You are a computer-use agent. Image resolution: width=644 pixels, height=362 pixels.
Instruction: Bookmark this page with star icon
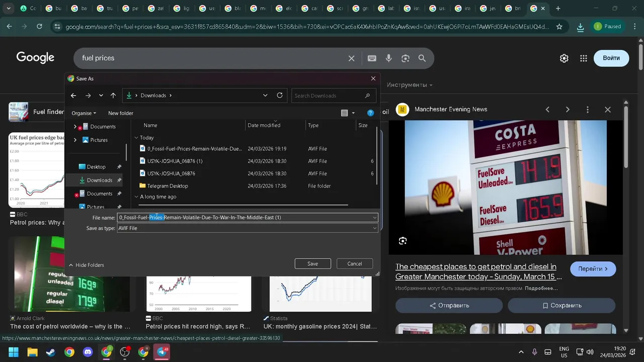[x=559, y=27]
